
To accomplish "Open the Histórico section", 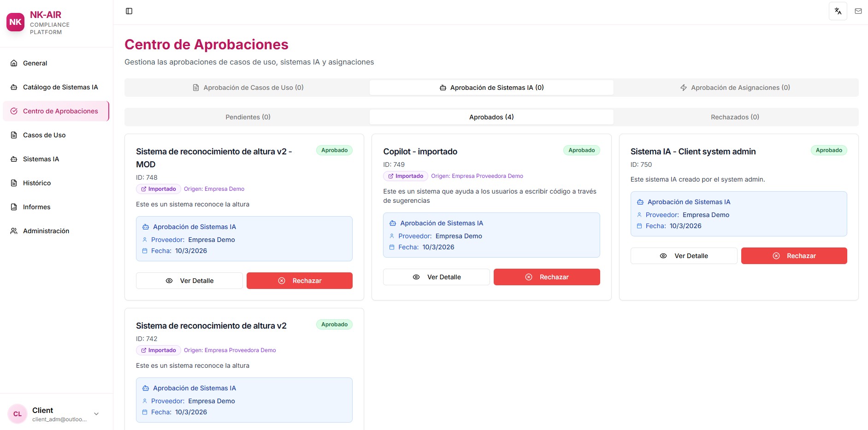I will pos(56,183).
